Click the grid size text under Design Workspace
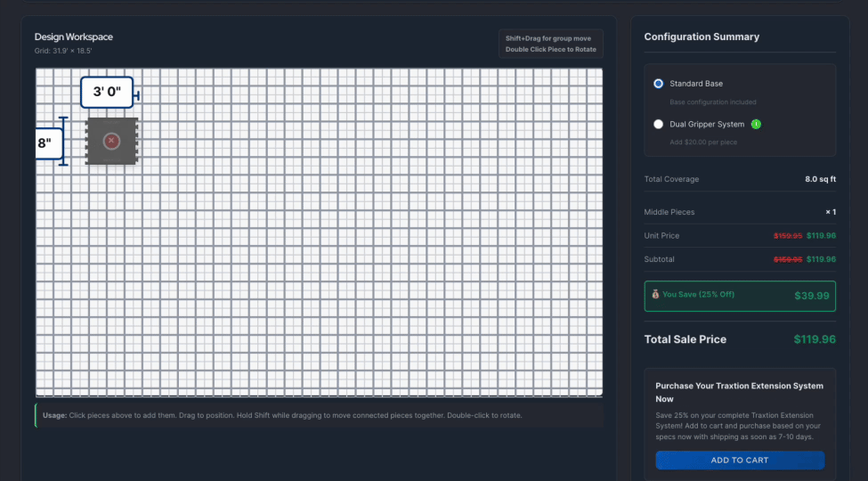Image resolution: width=868 pixels, height=481 pixels. (x=63, y=51)
